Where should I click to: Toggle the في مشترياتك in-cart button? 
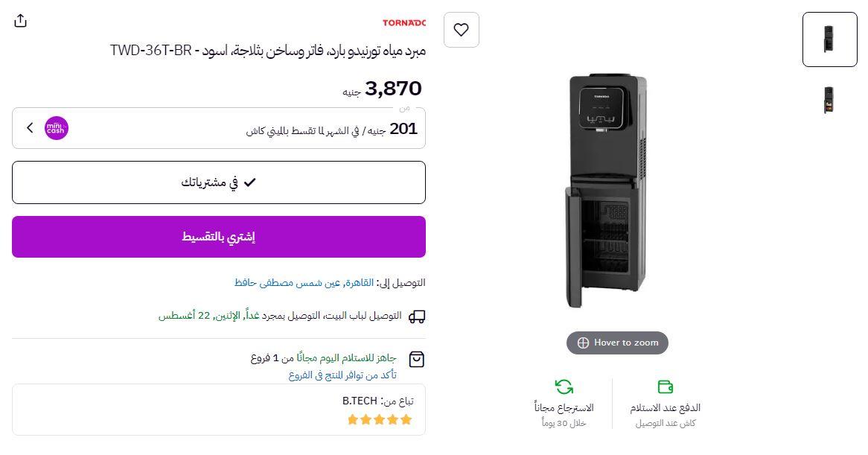[x=219, y=182]
